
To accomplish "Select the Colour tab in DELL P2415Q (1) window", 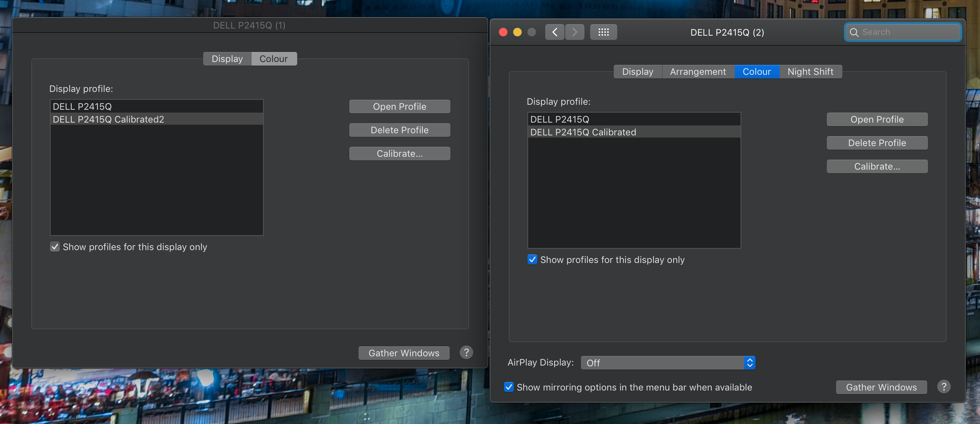I will pyautogui.click(x=274, y=58).
